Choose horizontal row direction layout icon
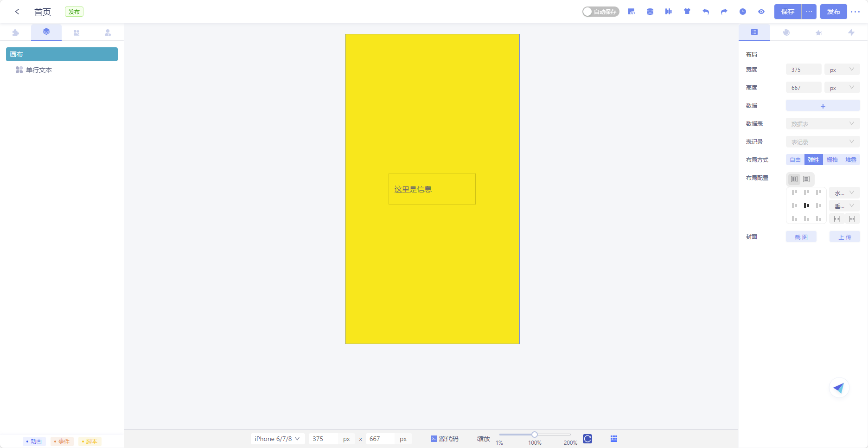Image resolution: width=868 pixels, height=448 pixels. coord(794,179)
